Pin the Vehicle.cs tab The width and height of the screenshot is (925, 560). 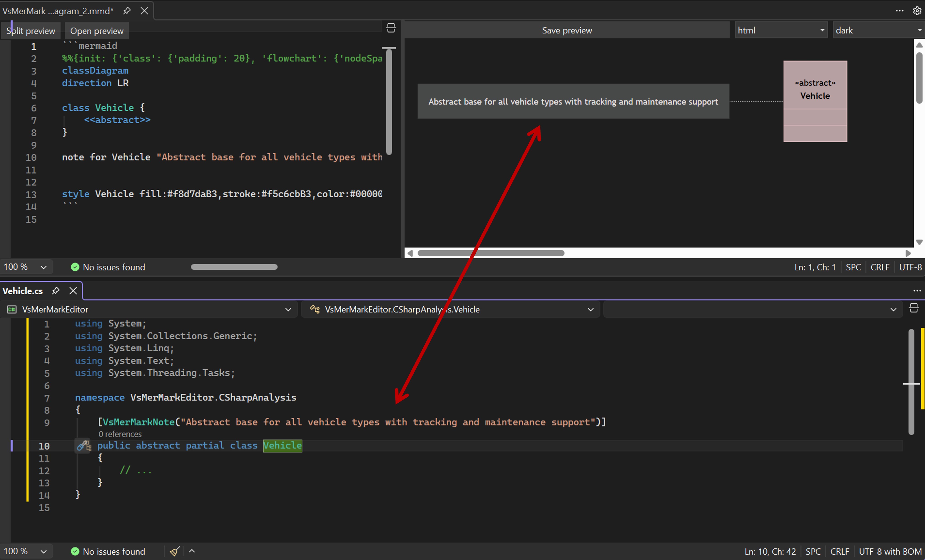point(56,291)
